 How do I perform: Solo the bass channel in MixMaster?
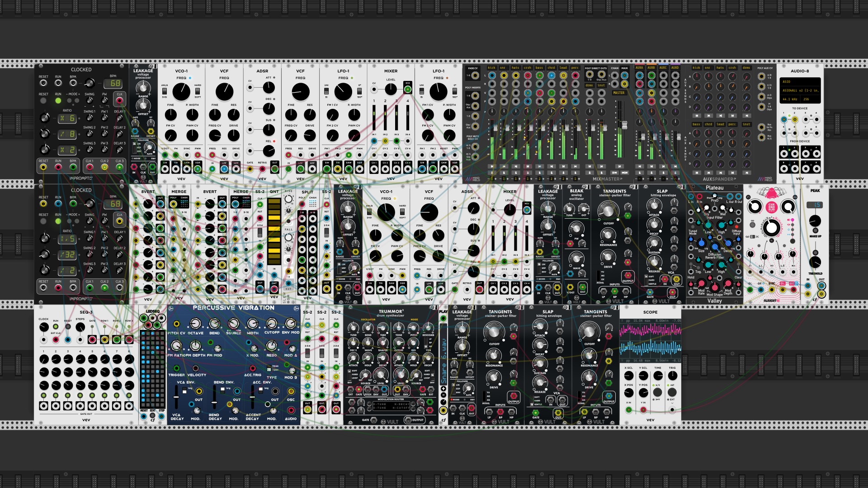coord(540,173)
